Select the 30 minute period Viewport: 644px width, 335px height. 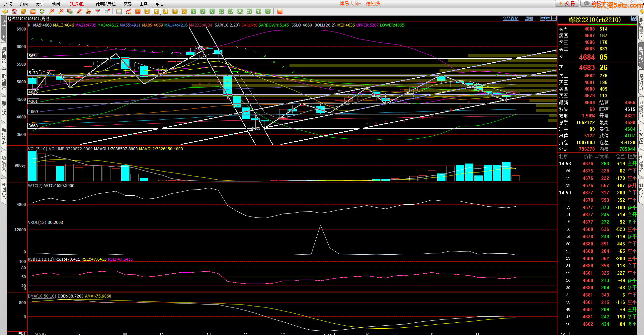231,11
